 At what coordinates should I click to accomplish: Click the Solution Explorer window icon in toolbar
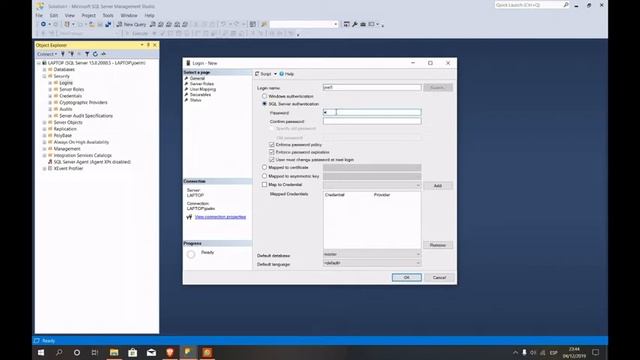346,24
